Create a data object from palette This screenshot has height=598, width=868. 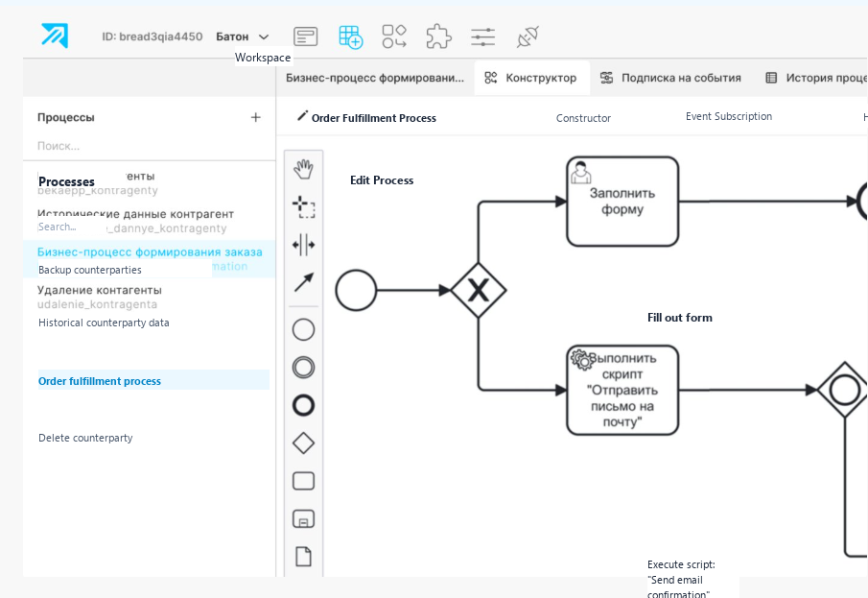click(303, 557)
